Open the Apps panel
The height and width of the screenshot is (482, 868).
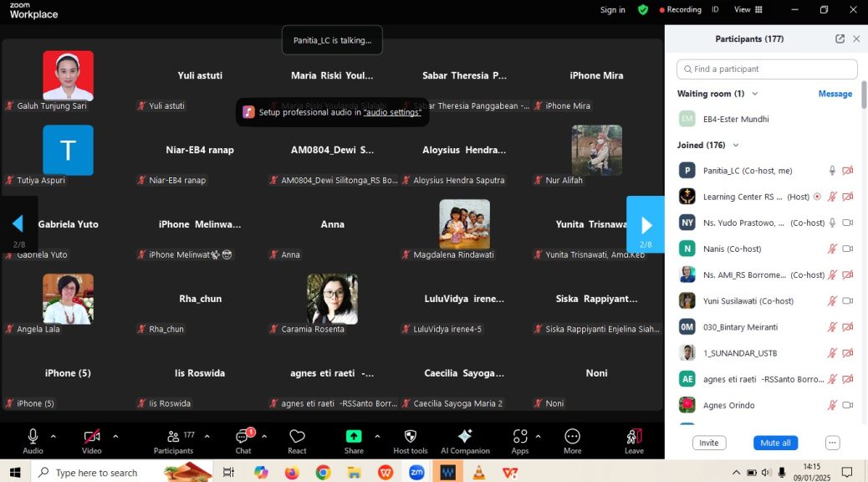[520, 437]
